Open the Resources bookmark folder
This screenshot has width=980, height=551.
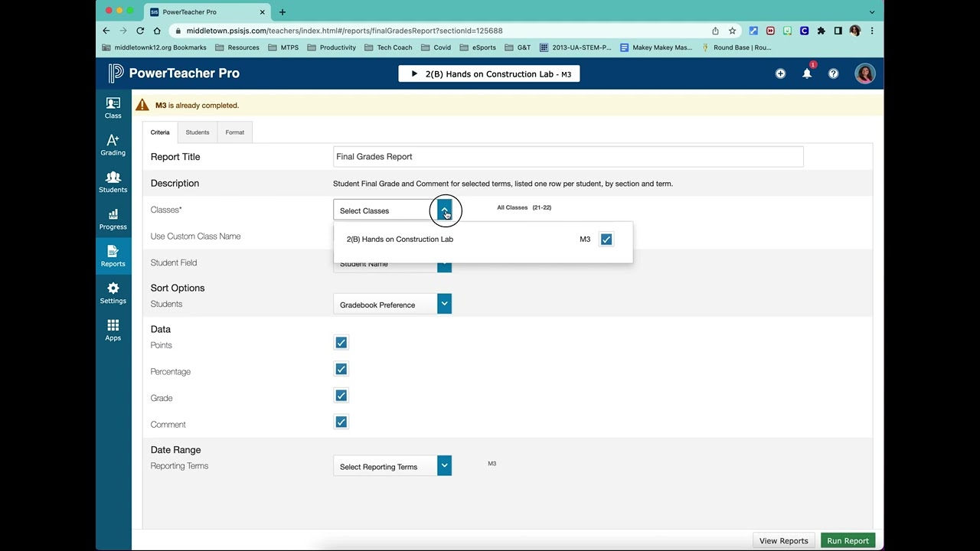(x=237, y=47)
